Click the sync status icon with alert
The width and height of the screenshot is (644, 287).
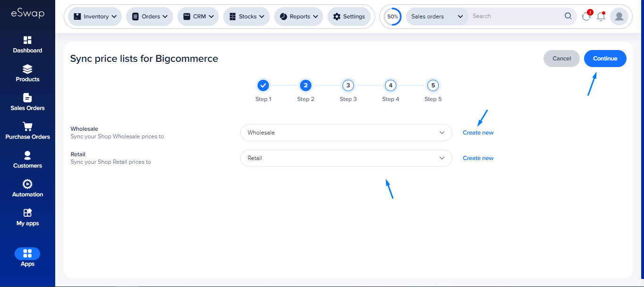[x=586, y=17]
